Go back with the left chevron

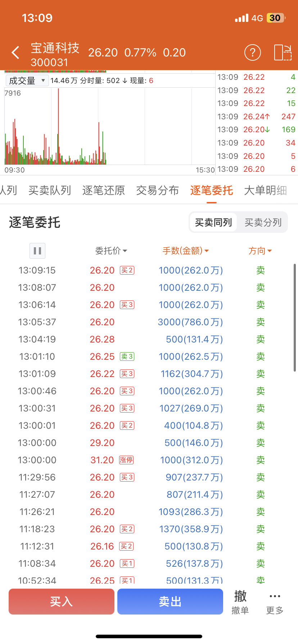point(15,52)
